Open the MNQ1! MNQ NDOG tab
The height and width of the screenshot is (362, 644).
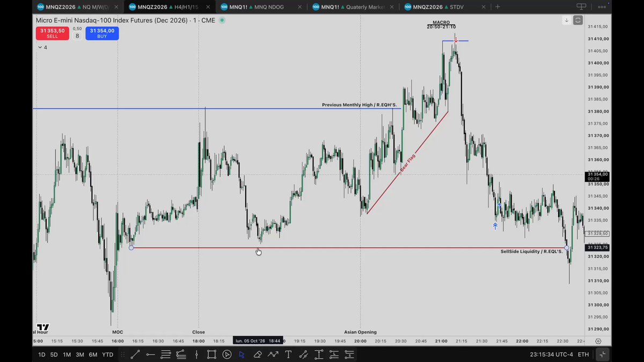(x=261, y=7)
